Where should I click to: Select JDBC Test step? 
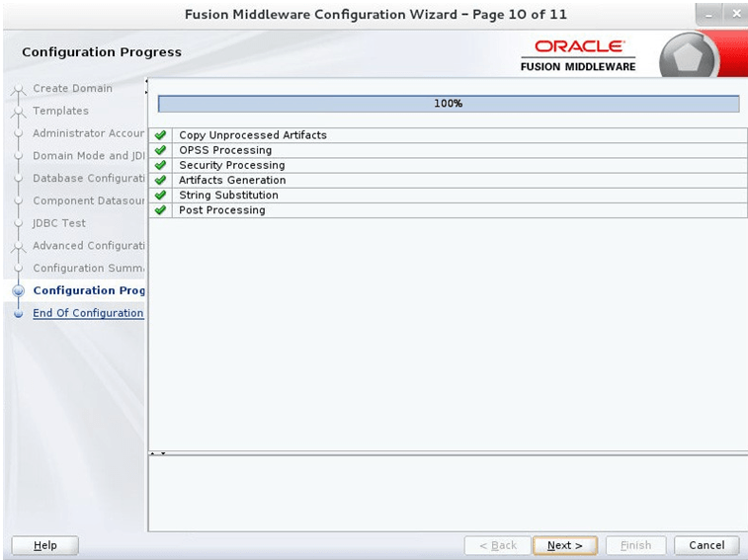point(59,223)
